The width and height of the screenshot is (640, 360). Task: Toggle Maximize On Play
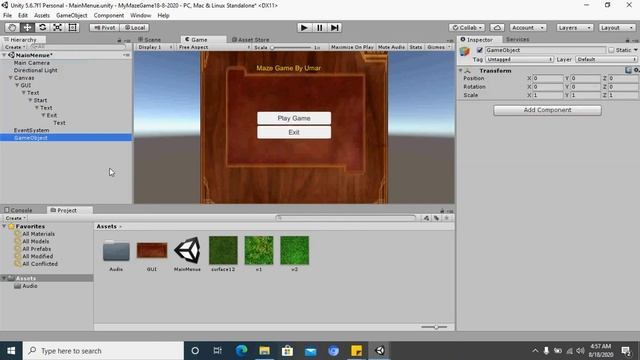[352, 47]
